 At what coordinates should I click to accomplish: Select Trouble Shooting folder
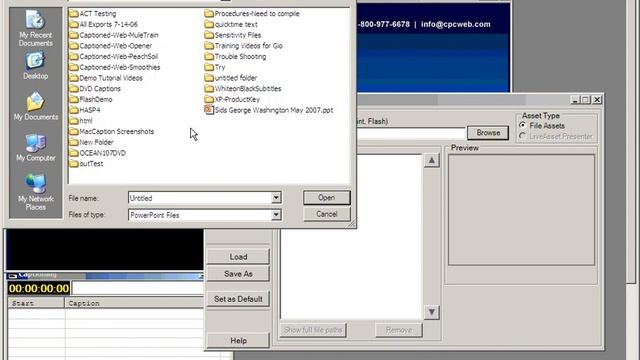coord(236,56)
